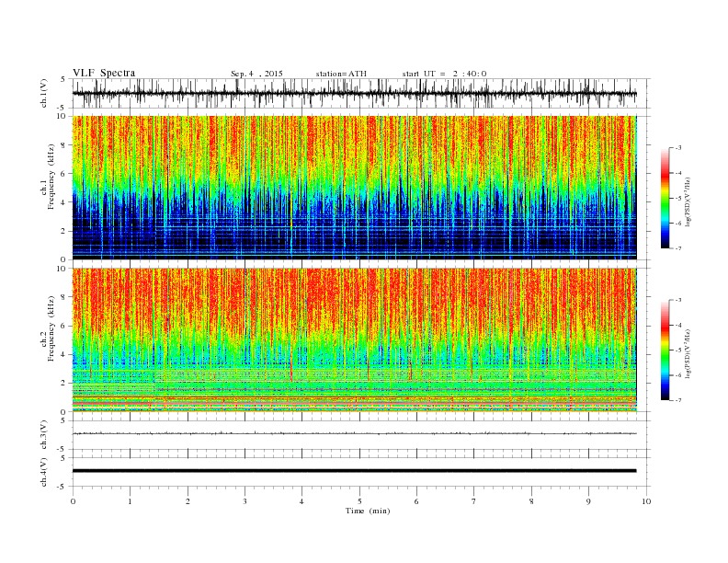
Task: Click the "VLF Spectra" plot title
Action: tap(104, 73)
